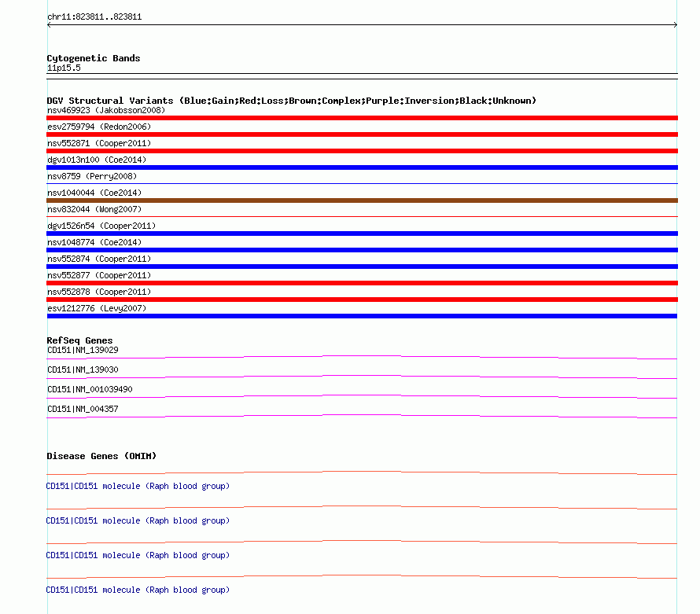Open transcript CD151|NM_004357 label
700x614 pixels.
(x=83, y=409)
